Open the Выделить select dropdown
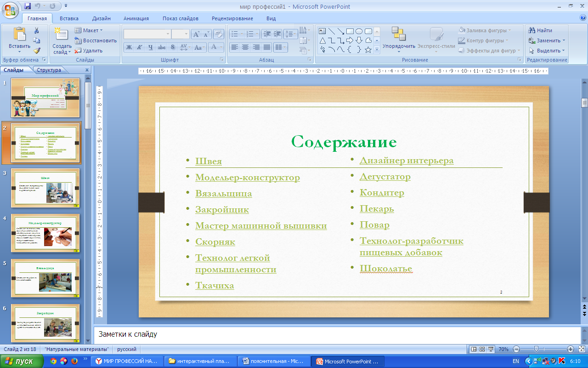This screenshot has height=368, width=588. 547,51
